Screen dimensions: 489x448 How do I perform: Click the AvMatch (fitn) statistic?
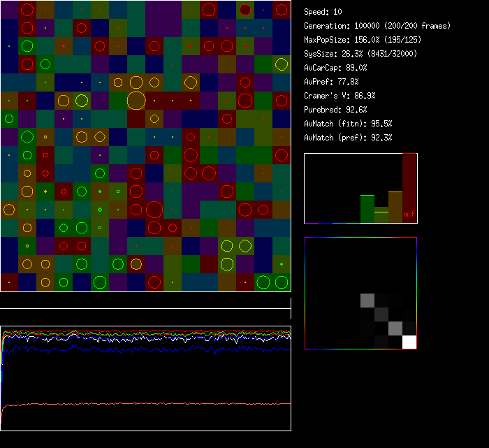[x=348, y=124]
